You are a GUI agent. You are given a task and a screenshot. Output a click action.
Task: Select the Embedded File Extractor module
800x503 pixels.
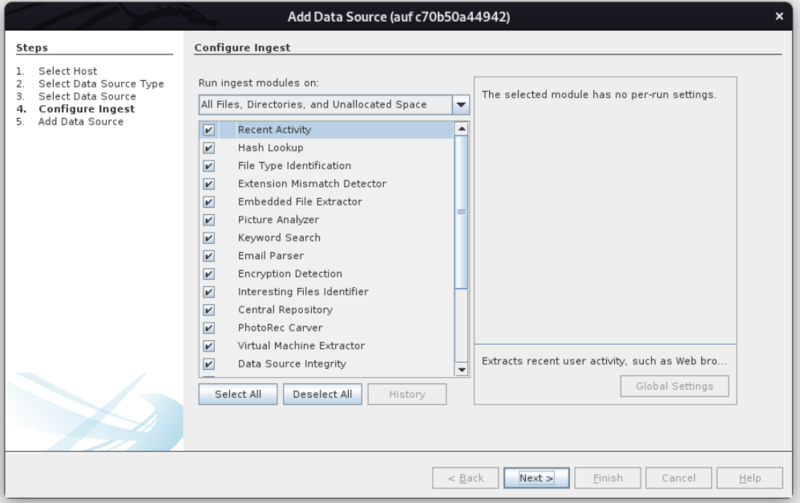(299, 202)
